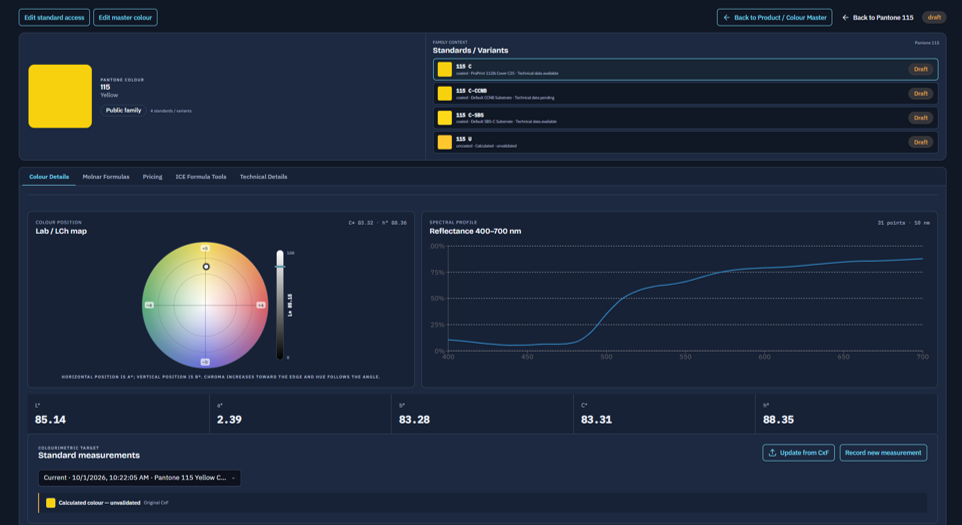Click Update from CxF button
Screen dimensions: 962x525
(798, 453)
